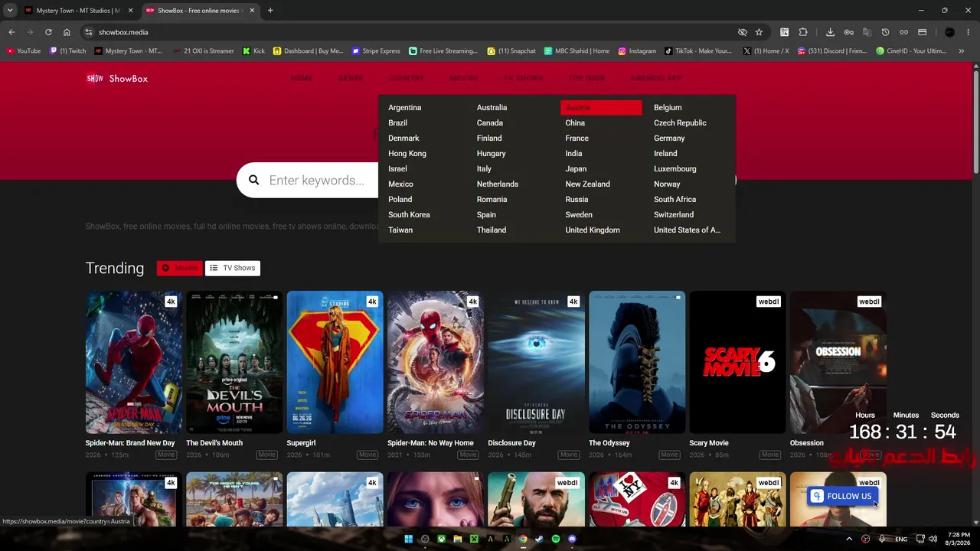Viewport: 980px width, 551px height.
Task: Show more bookmarks with the chevron
Action: tap(962, 51)
